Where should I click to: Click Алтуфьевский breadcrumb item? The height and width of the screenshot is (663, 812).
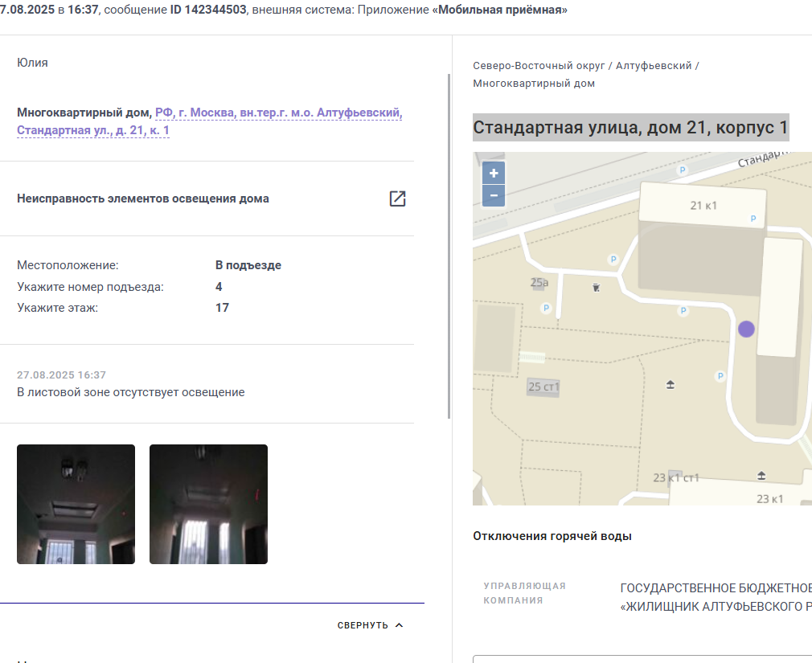coord(654,66)
